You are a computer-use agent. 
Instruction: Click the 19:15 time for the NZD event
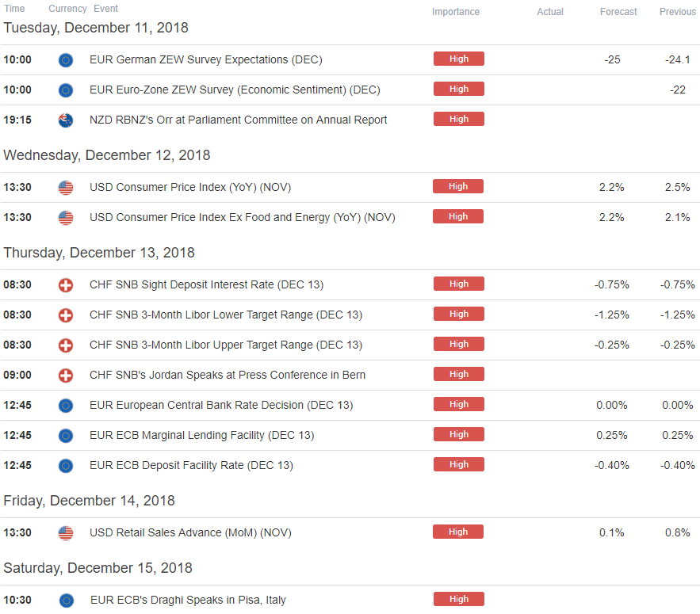pos(17,120)
